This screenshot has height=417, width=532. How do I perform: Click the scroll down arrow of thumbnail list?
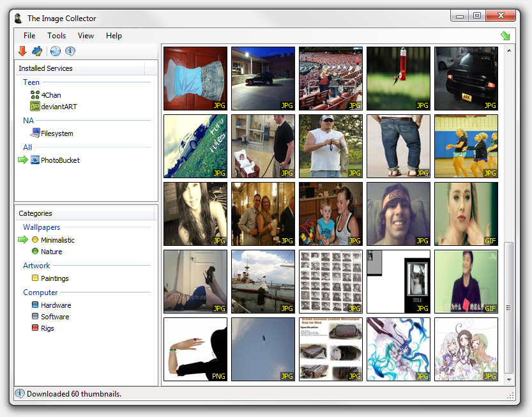click(x=508, y=380)
